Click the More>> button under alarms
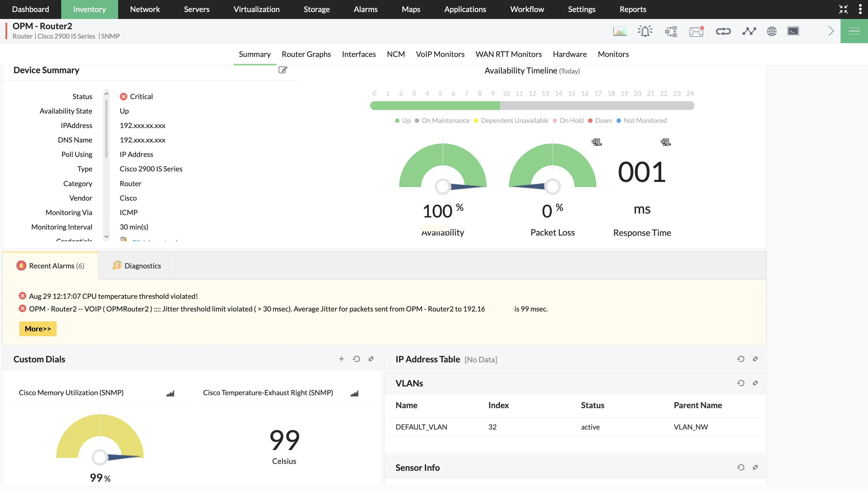This screenshot has width=868, height=491. 38,329
